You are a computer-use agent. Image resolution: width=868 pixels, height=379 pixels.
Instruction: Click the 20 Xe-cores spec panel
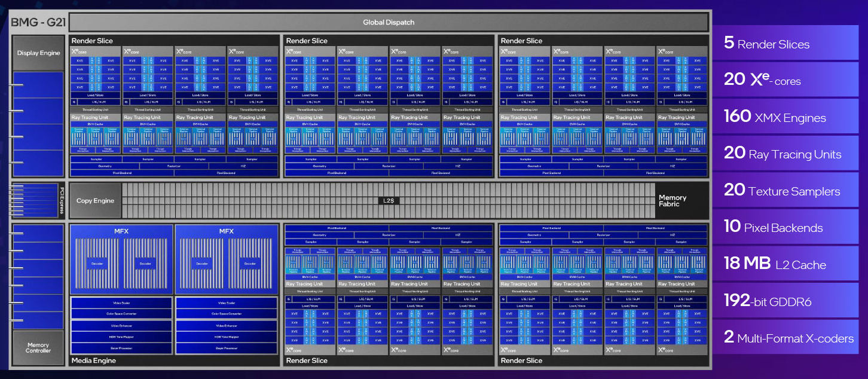[786, 80]
